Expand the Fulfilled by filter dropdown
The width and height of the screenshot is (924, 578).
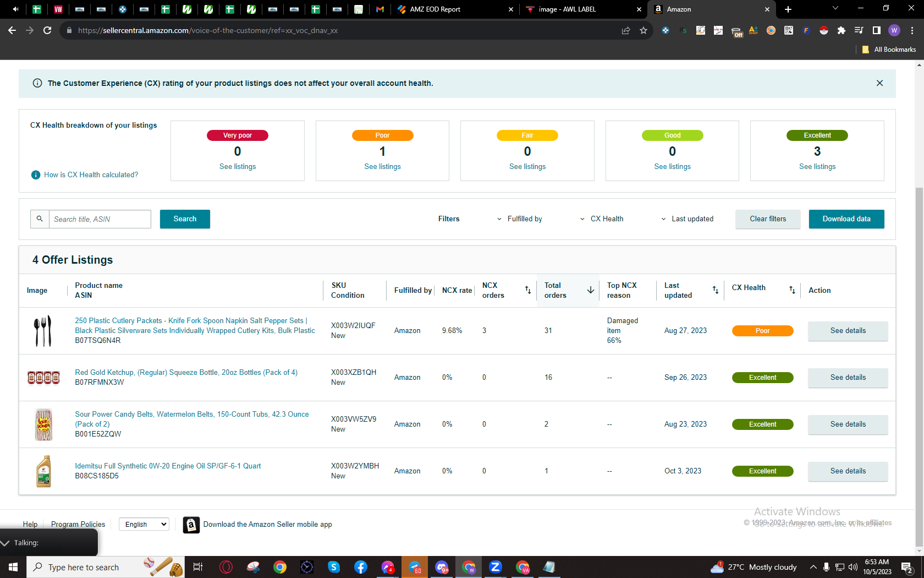click(519, 219)
